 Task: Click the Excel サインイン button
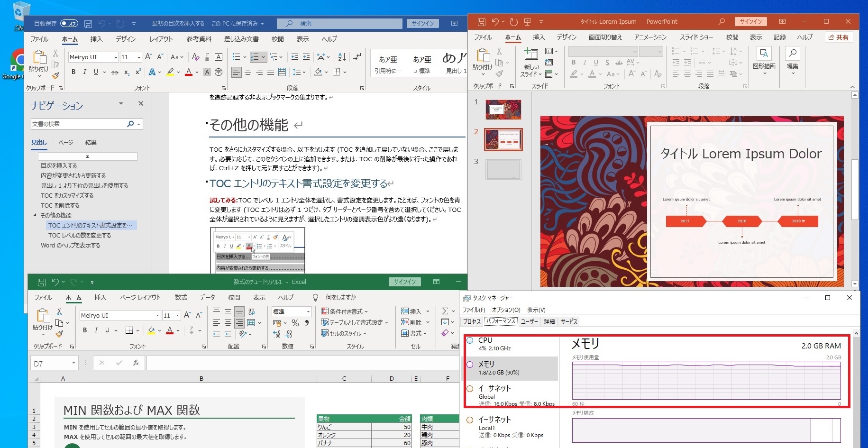tap(405, 282)
